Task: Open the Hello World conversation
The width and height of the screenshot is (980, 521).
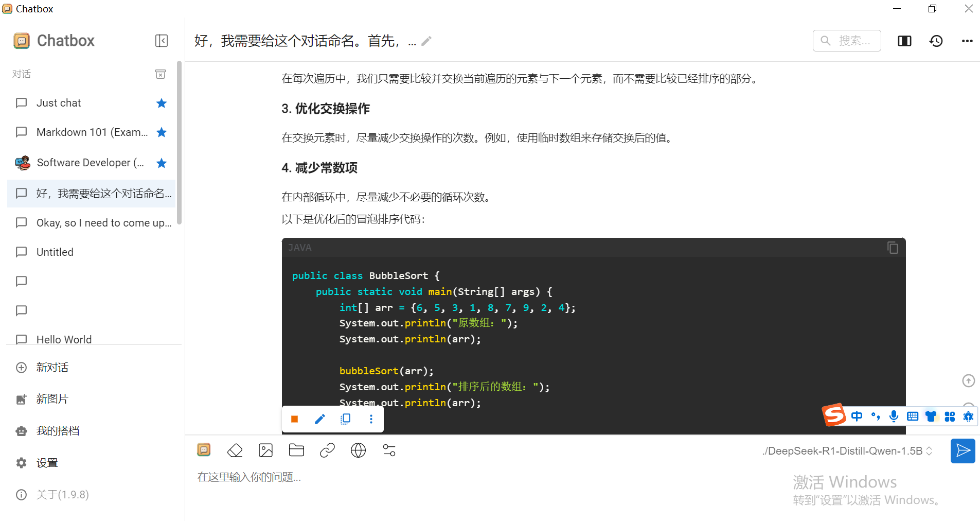Action: tap(64, 339)
